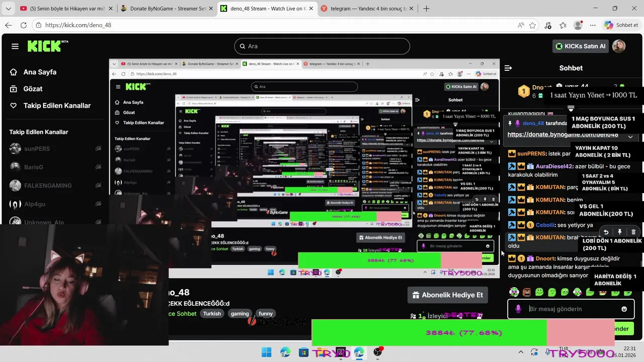Delete the hovered KOMUTAN message via trash icon
The height and width of the screenshot is (362, 644).
(x=633, y=232)
